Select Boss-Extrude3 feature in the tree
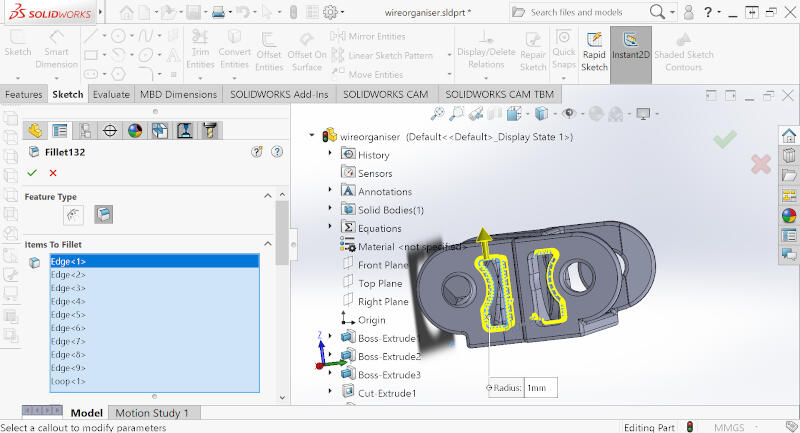 pyautogui.click(x=389, y=374)
